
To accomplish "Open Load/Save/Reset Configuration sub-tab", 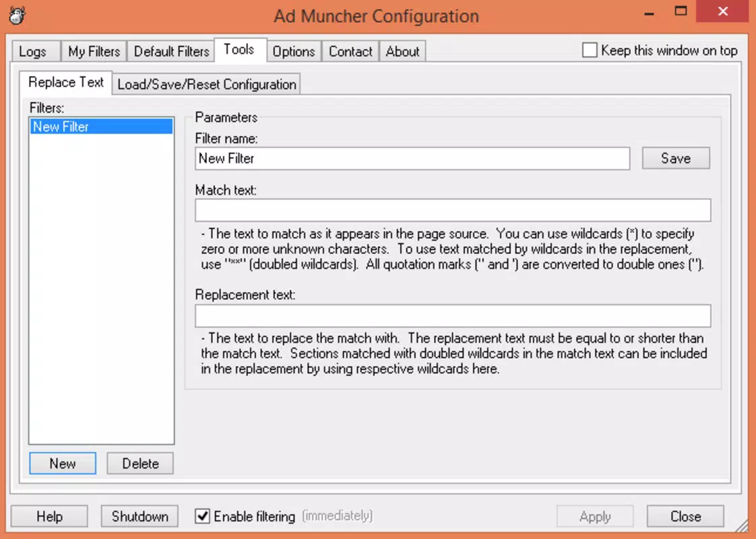I will pos(207,84).
